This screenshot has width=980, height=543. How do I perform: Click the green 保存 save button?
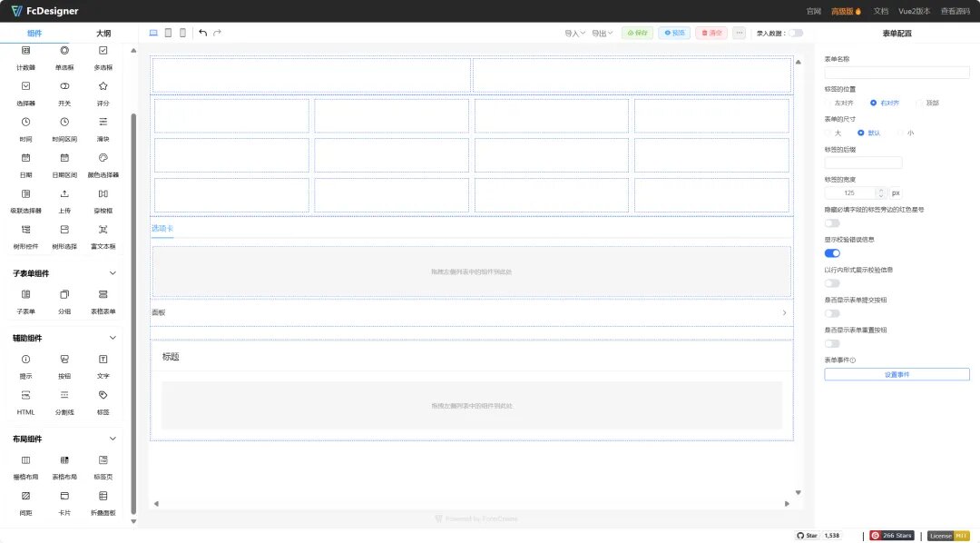click(638, 33)
